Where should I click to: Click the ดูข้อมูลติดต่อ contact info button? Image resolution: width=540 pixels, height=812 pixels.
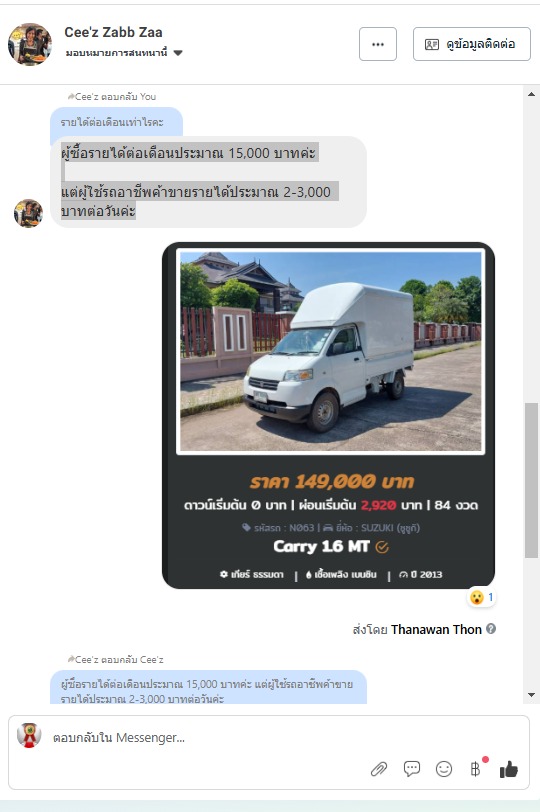point(472,44)
